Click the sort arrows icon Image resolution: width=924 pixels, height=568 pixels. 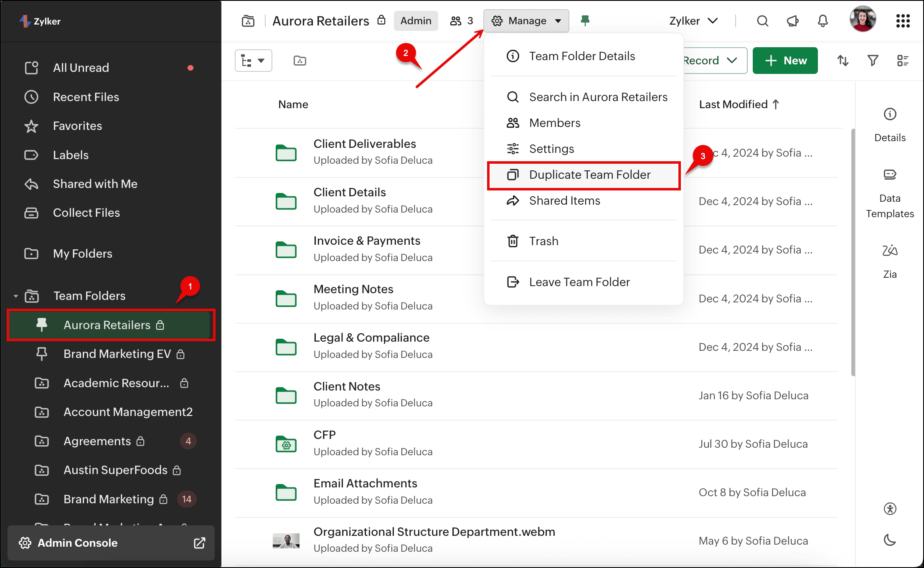(843, 61)
